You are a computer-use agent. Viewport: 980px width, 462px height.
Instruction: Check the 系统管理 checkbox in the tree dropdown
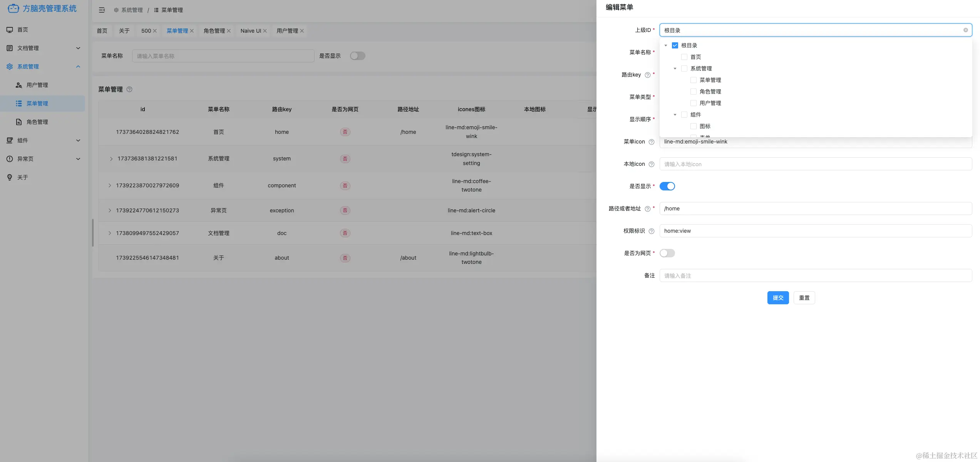684,68
